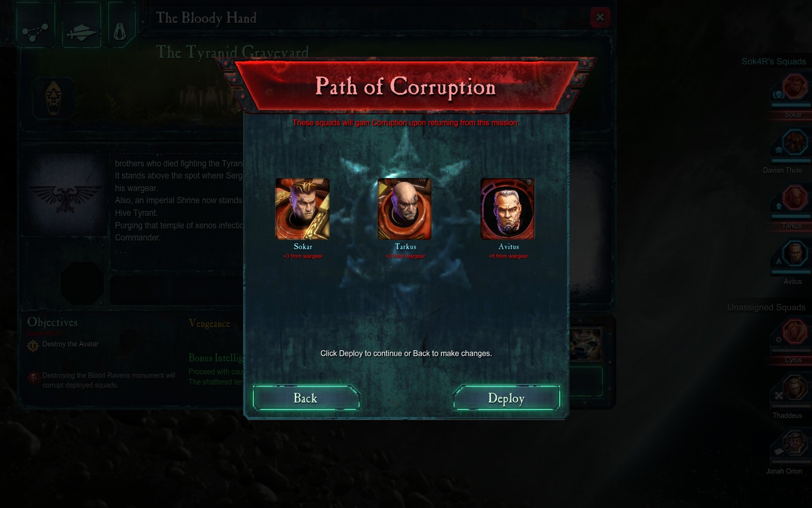Close The Bloody Hand window
This screenshot has height=508, width=812.
[x=600, y=17]
